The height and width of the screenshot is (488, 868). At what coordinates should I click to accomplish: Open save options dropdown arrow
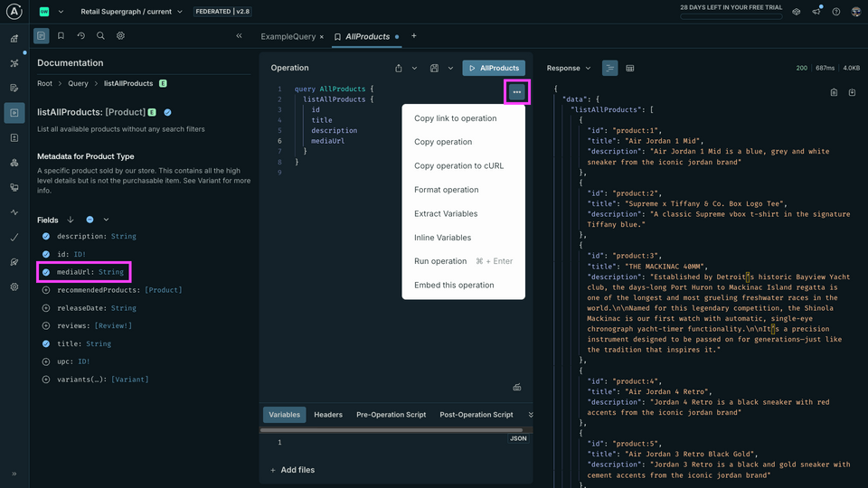pos(450,68)
